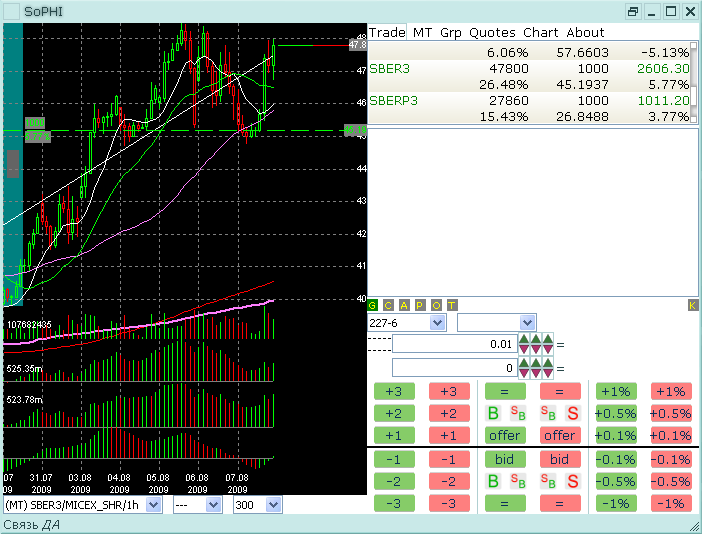Open the Quotes menu
702x534 pixels.
coord(492,32)
